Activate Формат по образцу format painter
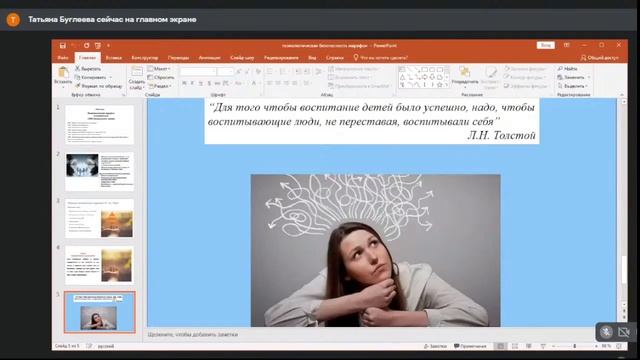Image resolution: width=640 pixels, height=360 pixels. (x=98, y=86)
